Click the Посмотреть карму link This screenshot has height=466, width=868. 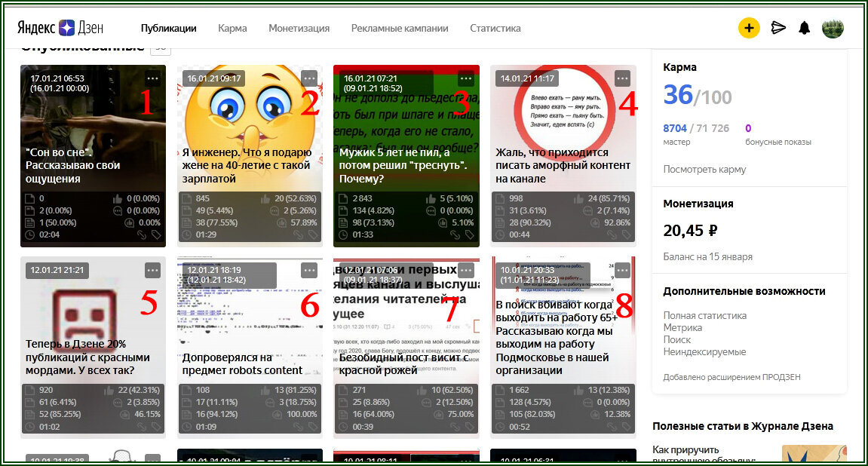point(704,170)
